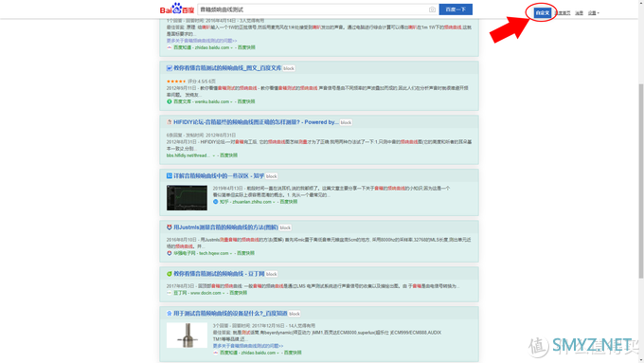
Task: Open 百度快照 for top zhidao.baidu.com result
Action: point(246,47)
